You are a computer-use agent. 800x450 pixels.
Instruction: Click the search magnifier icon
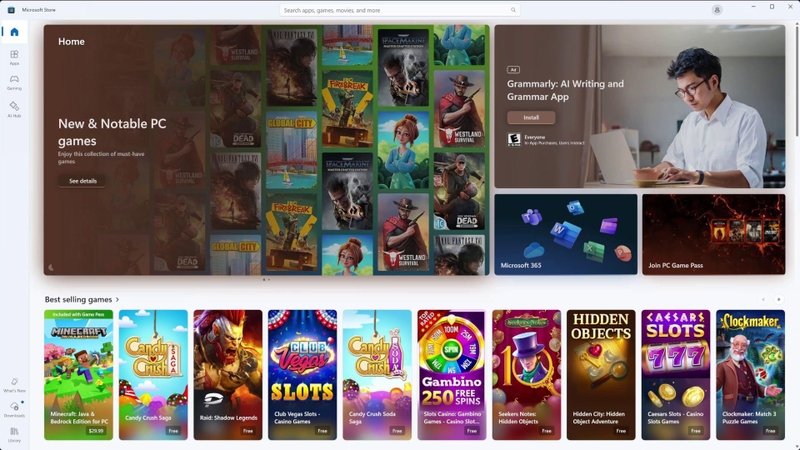pos(513,10)
